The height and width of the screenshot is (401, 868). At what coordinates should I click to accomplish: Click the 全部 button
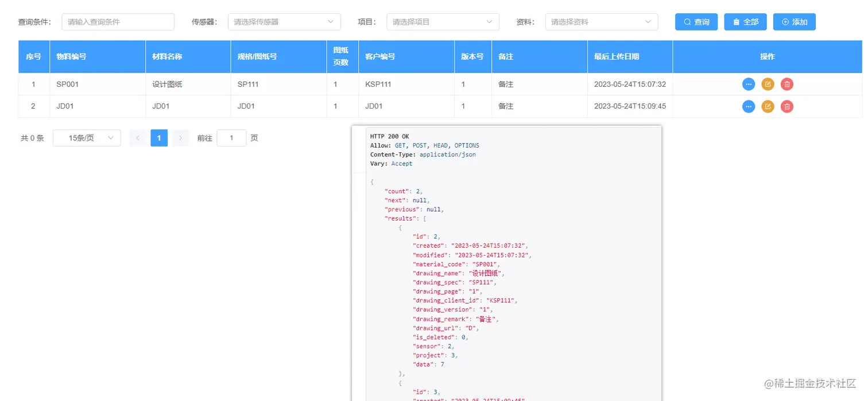click(x=745, y=22)
